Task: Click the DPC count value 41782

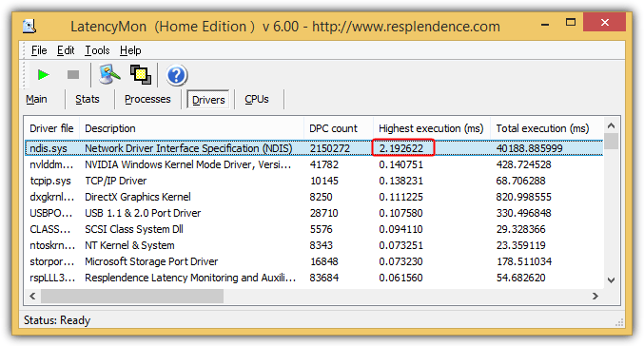Action: (x=324, y=164)
